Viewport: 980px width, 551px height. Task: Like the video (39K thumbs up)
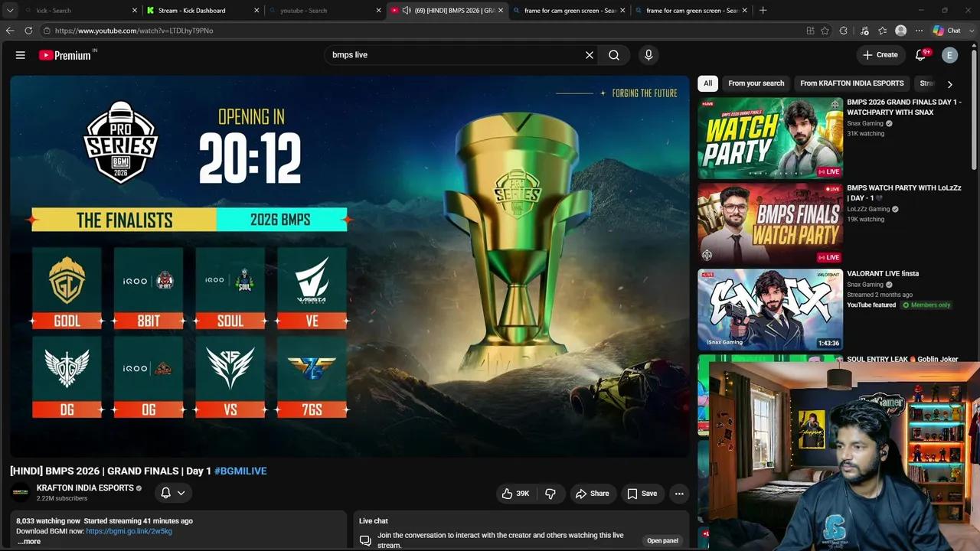[515, 494]
